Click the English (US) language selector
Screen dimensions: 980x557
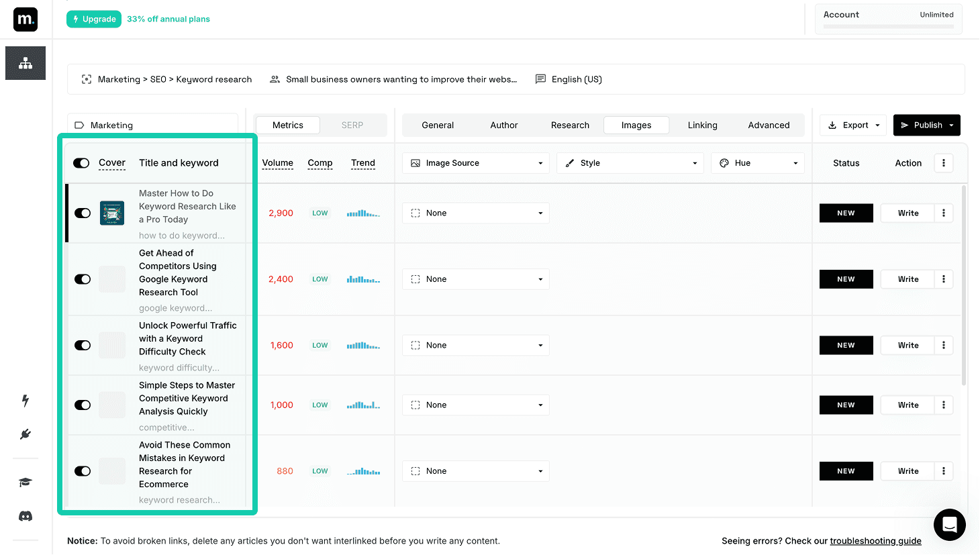click(x=568, y=79)
